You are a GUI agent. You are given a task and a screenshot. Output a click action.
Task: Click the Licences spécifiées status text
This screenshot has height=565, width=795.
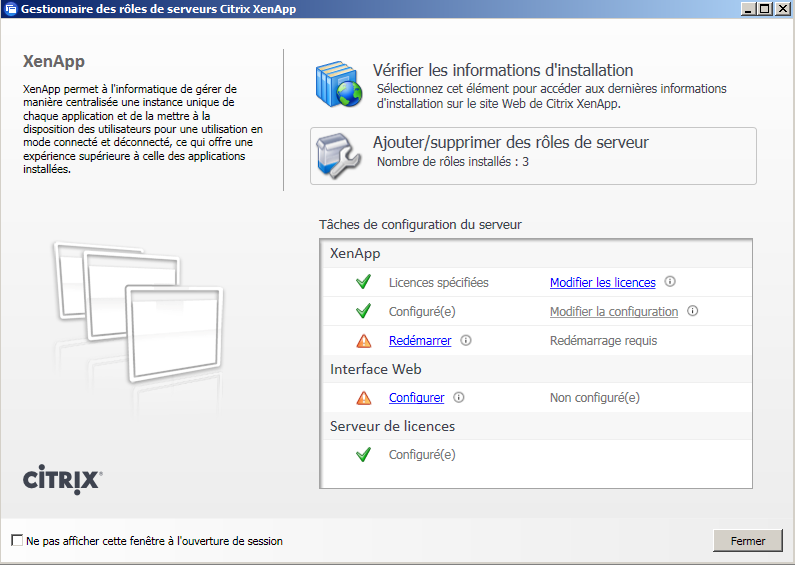(x=439, y=282)
